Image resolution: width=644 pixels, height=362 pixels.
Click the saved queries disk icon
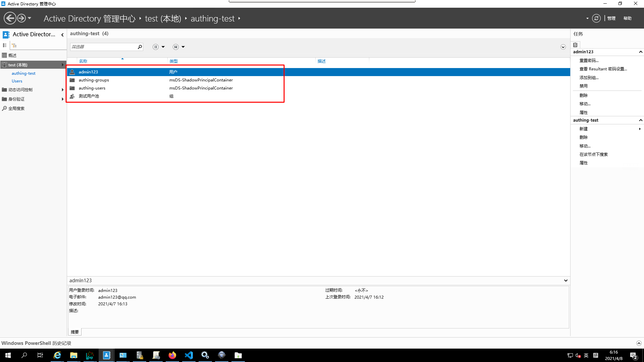tap(176, 47)
